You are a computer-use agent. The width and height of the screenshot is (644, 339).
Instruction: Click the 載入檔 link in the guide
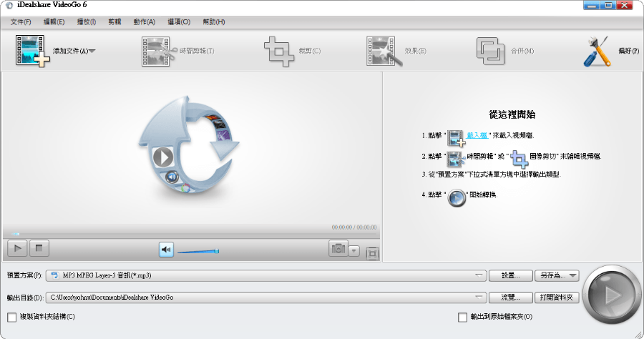click(x=477, y=135)
